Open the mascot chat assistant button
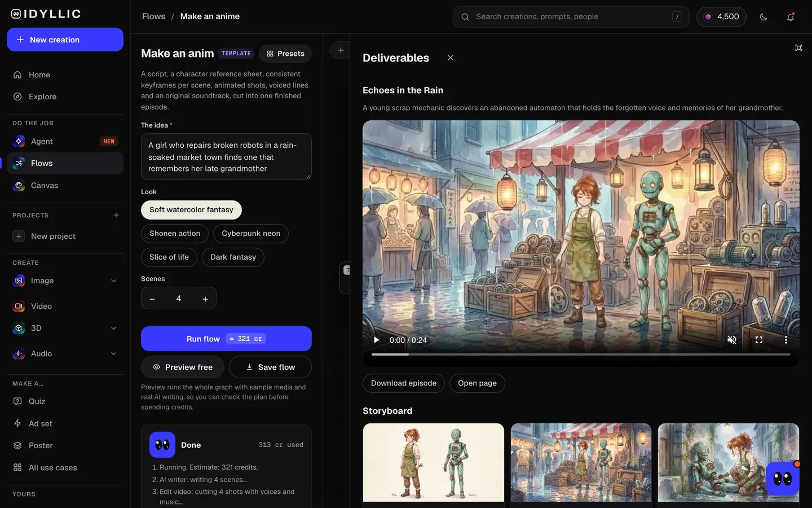This screenshot has width=812, height=508. click(x=783, y=479)
